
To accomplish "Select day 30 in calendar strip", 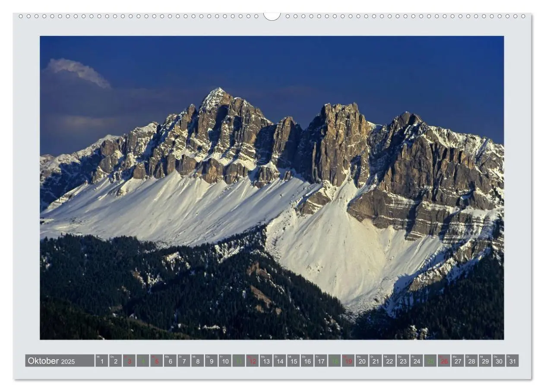I will pos(499,360).
